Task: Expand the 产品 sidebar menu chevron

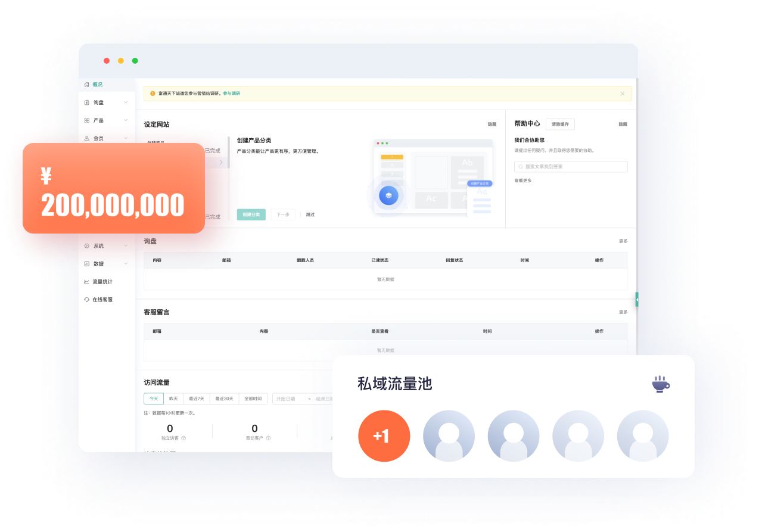Action: (x=126, y=120)
